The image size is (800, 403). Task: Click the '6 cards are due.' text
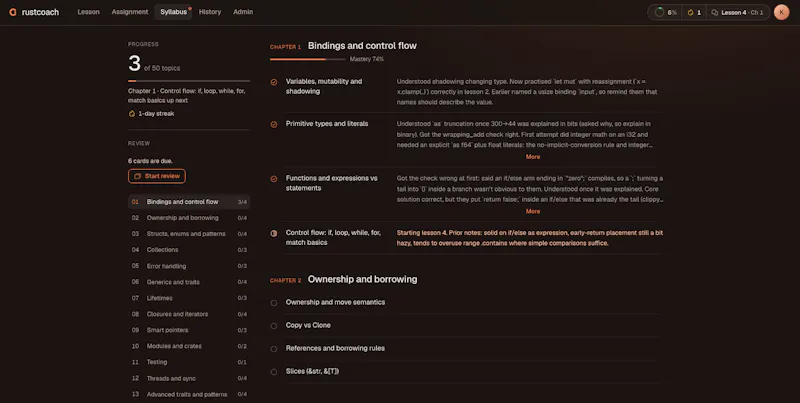(x=150, y=161)
